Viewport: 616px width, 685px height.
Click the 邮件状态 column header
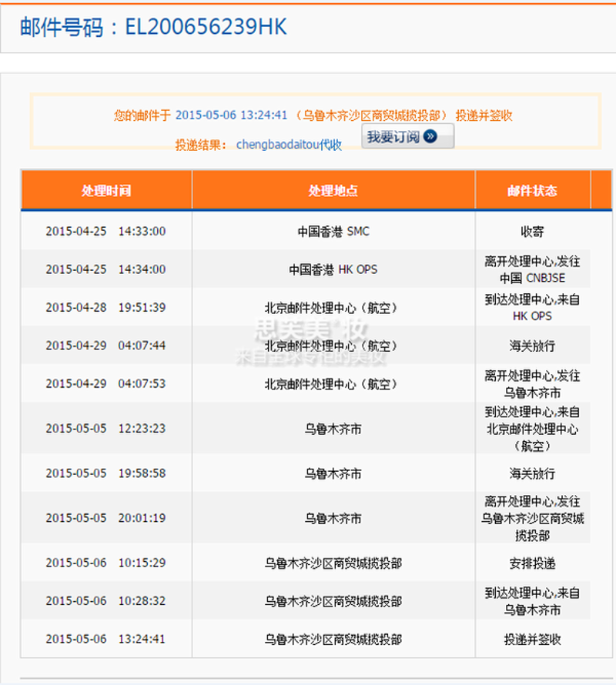pos(533,190)
